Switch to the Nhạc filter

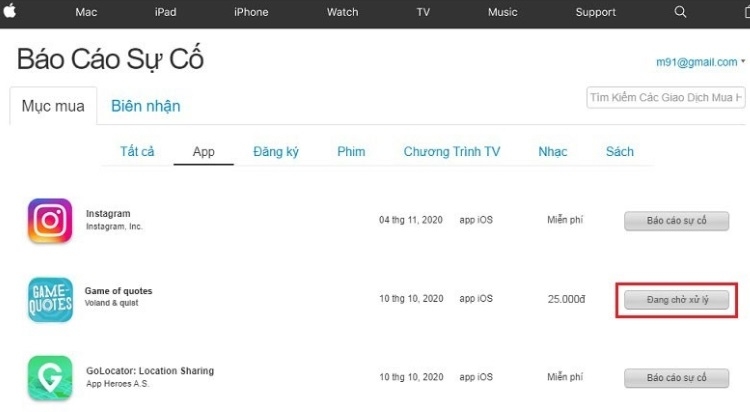[x=552, y=152]
